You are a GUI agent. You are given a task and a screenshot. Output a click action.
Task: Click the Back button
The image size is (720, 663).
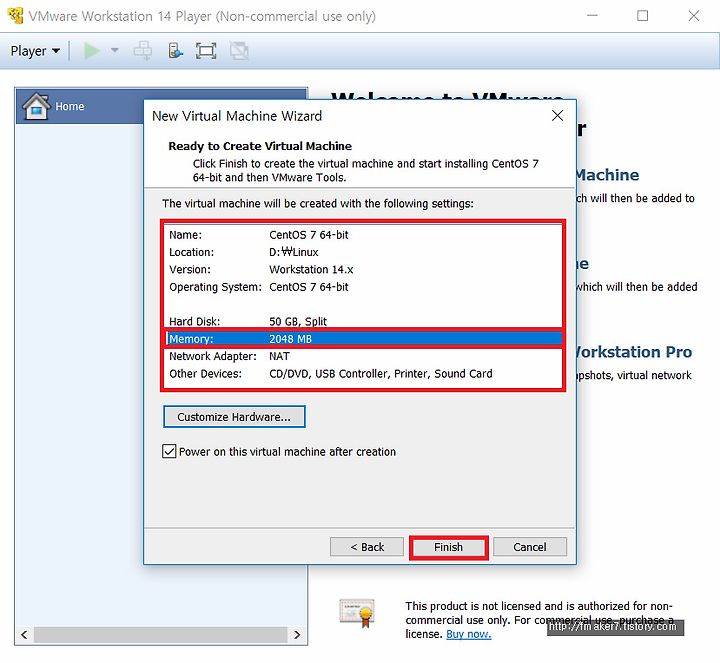click(366, 547)
